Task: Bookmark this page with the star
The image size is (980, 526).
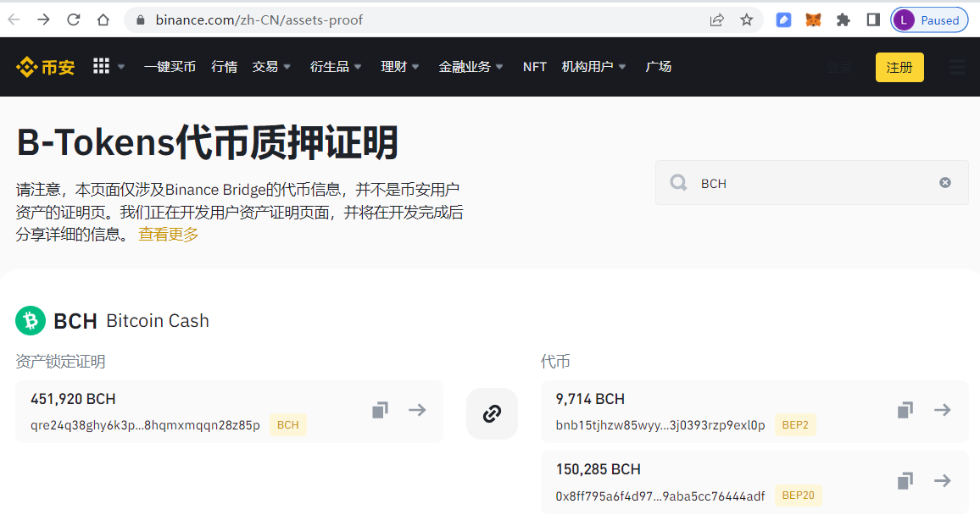Action: click(x=746, y=20)
